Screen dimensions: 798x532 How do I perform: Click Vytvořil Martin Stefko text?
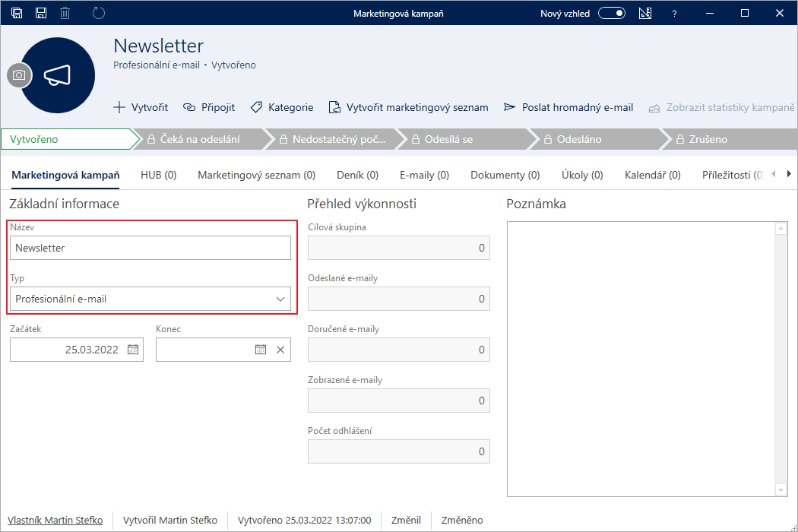coord(170,521)
